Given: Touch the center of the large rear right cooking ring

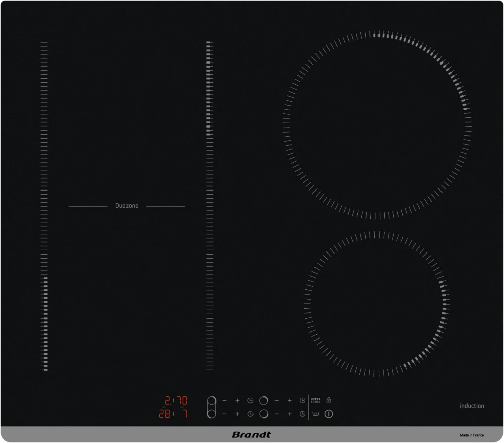Looking at the screenshot, I should [x=376, y=125].
